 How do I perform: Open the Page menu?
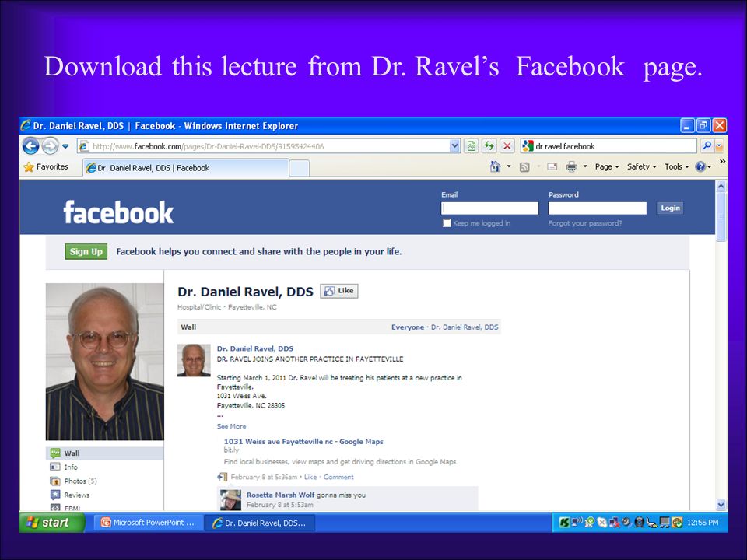pos(606,166)
